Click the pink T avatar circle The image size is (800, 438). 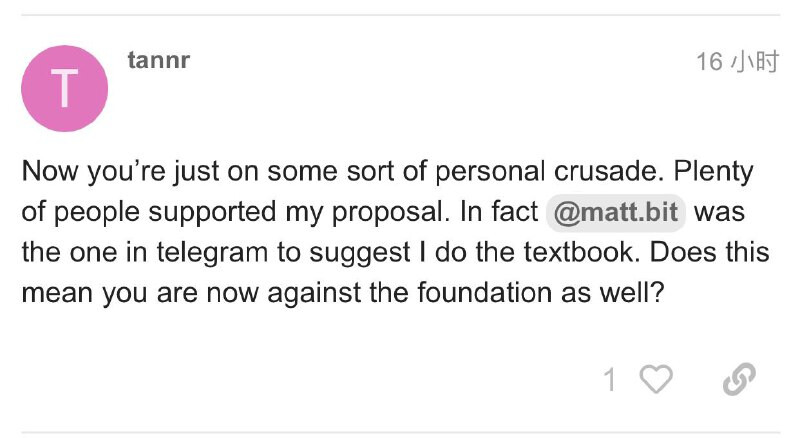[65, 89]
